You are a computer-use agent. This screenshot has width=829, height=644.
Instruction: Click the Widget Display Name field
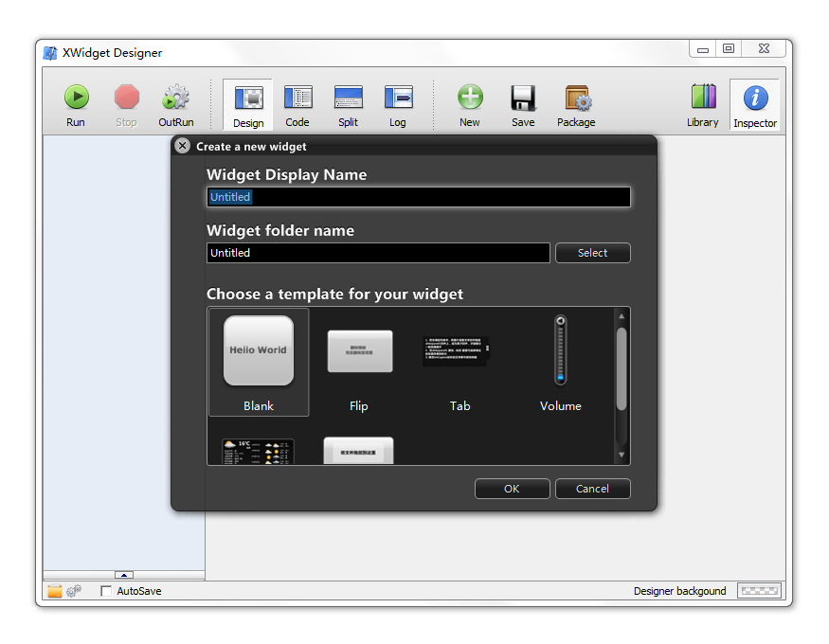pos(418,197)
